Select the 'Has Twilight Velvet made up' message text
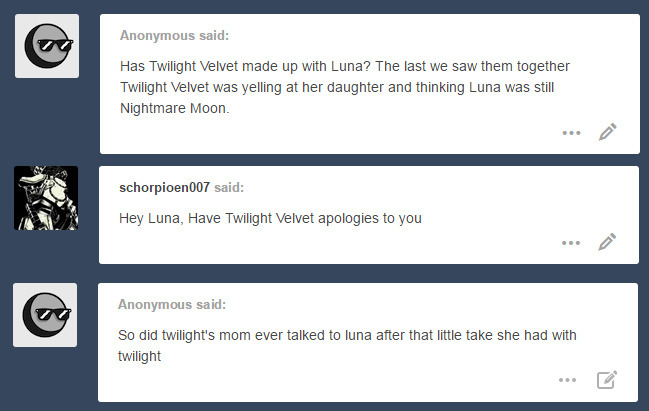 (x=345, y=87)
